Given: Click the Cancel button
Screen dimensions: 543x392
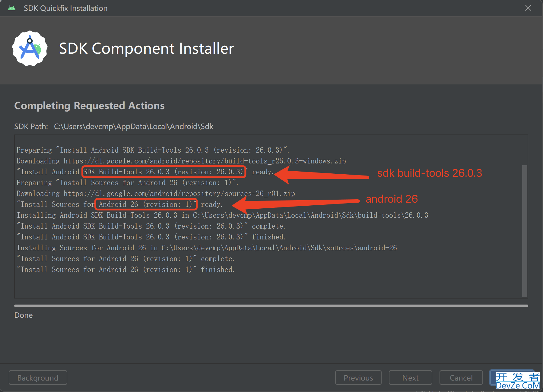Looking at the screenshot, I should tap(461, 378).
